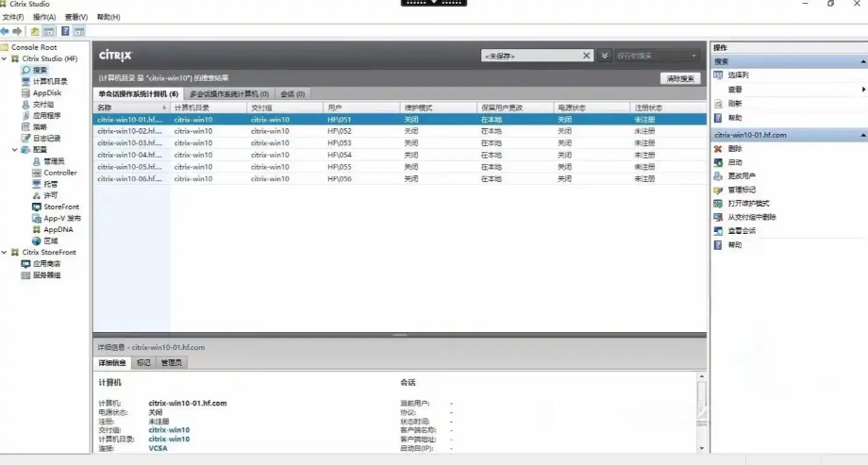
Task: Switch to the 多会话操作系统计算机 (0) tab
Action: [x=229, y=94]
